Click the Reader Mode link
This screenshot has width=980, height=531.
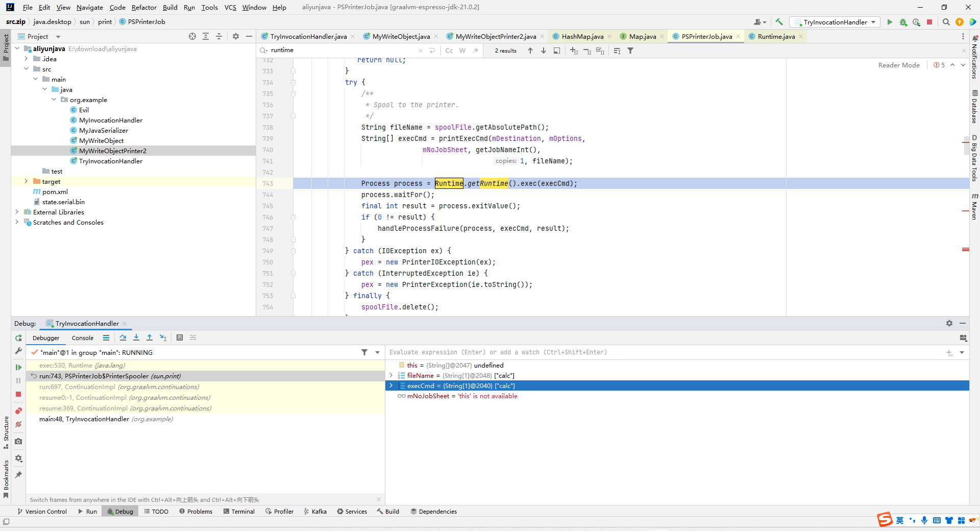(898, 65)
